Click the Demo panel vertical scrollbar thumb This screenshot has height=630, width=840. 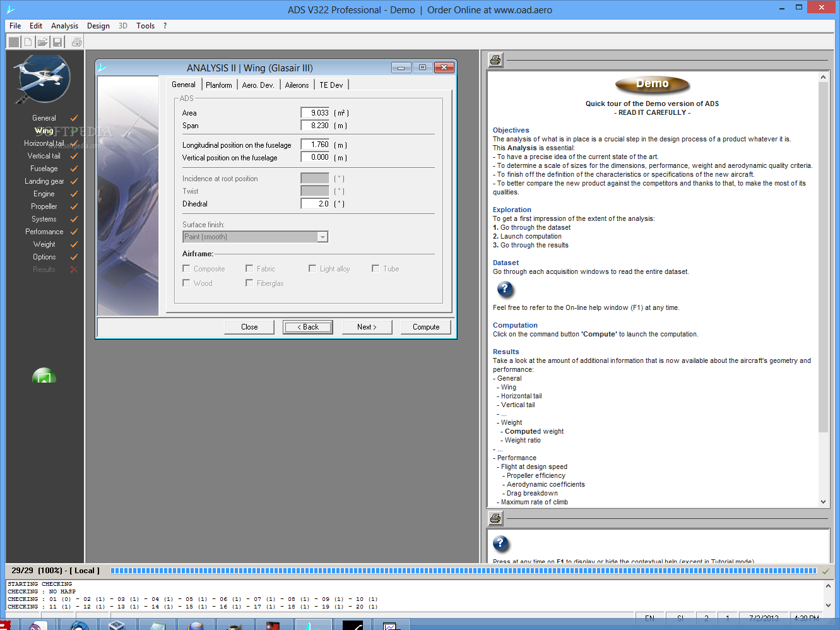pyautogui.click(x=823, y=258)
